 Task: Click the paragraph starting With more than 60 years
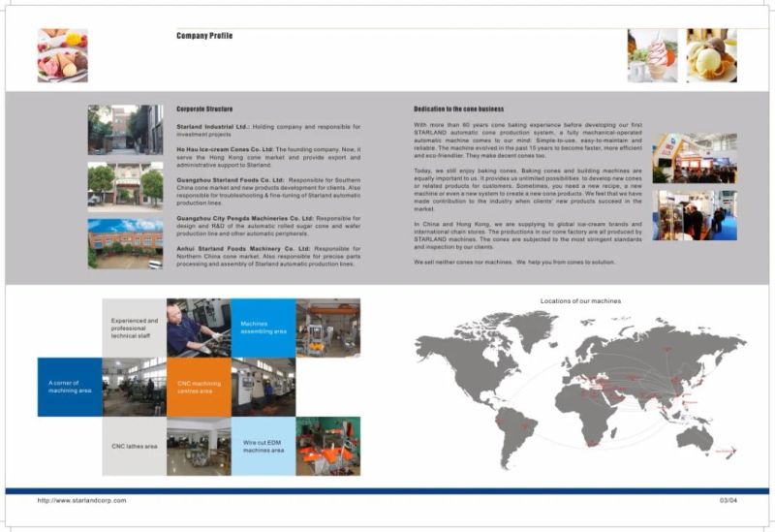point(528,140)
